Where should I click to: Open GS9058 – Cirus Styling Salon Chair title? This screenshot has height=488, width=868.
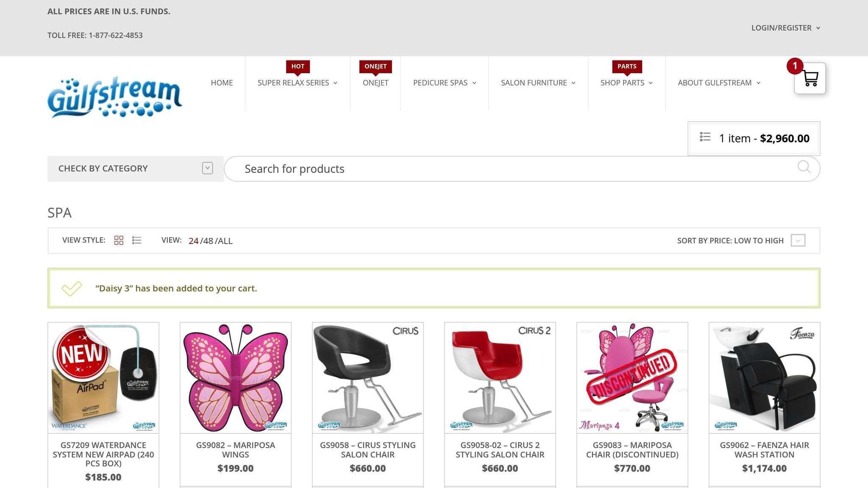click(x=368, y=450)
